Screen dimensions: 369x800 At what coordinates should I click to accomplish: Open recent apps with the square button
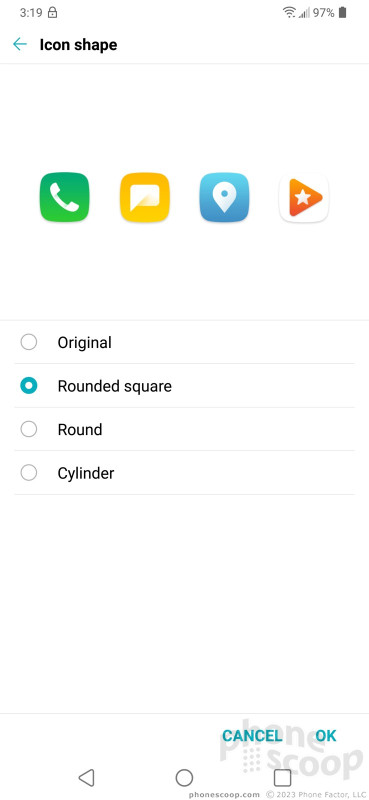282,778
